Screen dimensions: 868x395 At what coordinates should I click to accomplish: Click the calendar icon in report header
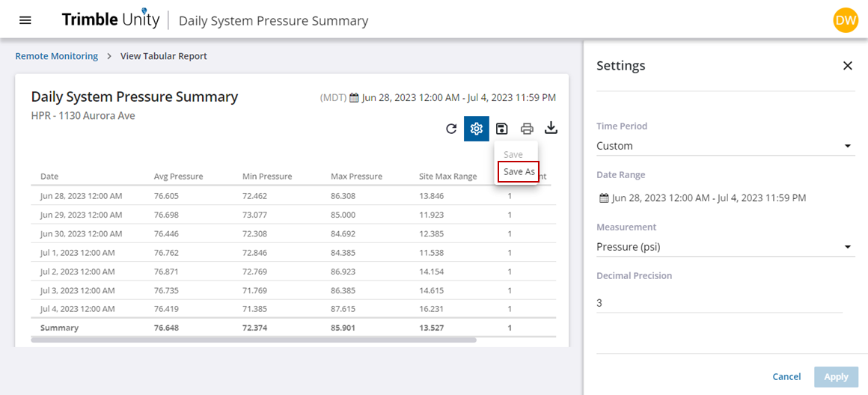pyautogui.click(x=354, y=98)
